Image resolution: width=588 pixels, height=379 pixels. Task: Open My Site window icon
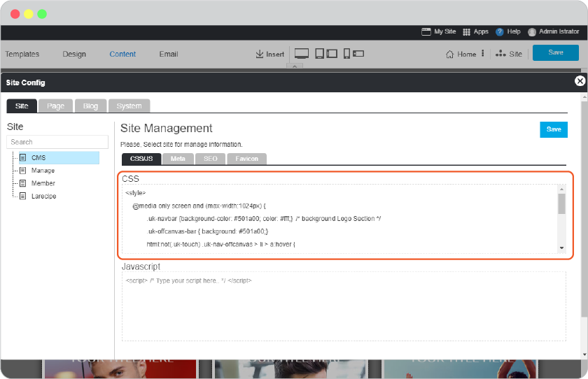426,32
